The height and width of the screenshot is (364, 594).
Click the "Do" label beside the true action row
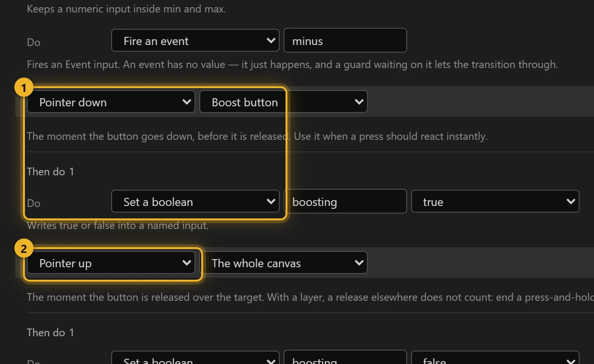tap(34, 203)
